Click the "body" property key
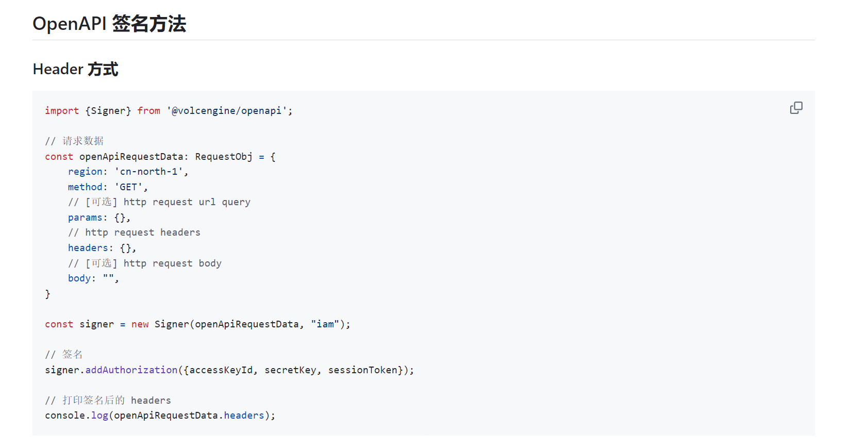The height and width of the screenshot is (448, 868). click(x=79, y=278)
